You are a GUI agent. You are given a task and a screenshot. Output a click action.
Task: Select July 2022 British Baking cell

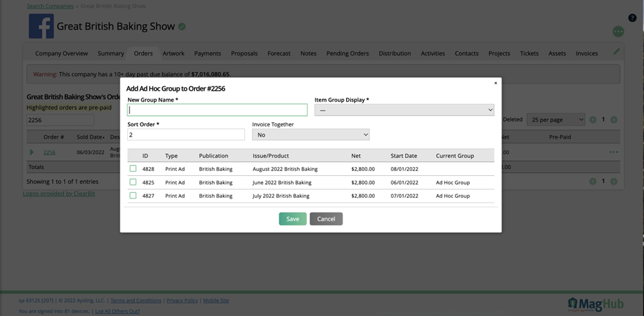point(281,196)
